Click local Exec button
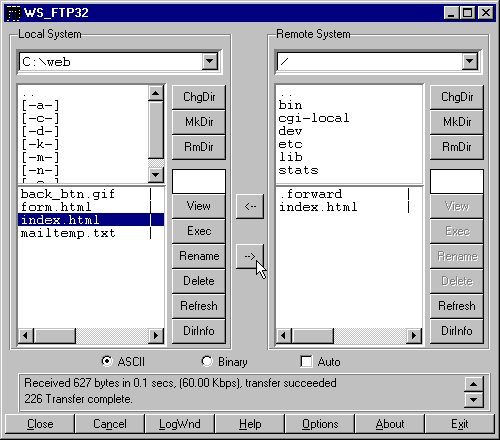Viewport: 500px width, 440px height. click(x=199, y=231)
